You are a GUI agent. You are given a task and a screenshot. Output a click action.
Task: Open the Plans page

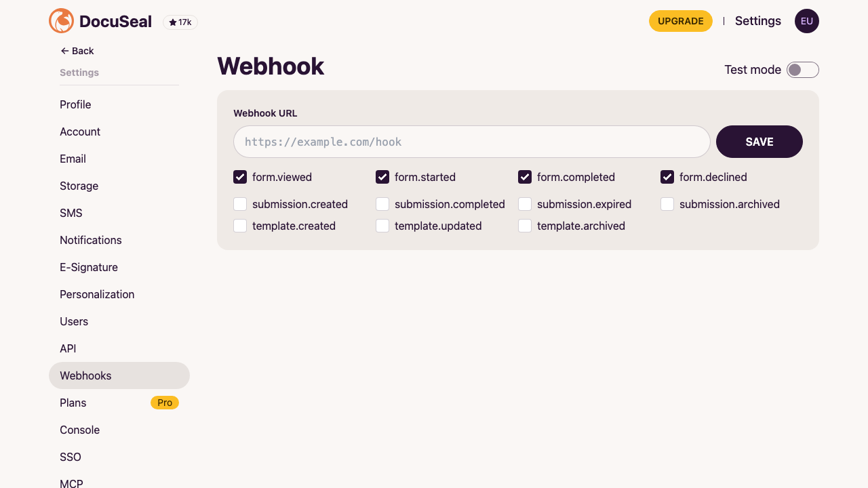[x=119, y=403]
